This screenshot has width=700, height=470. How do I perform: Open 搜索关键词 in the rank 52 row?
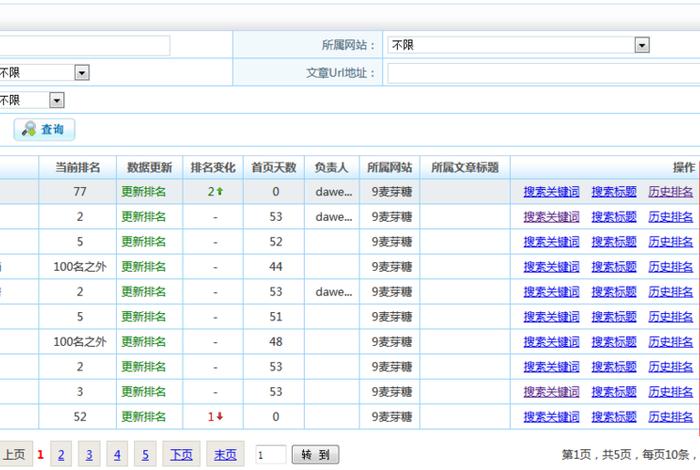point(551,417)
